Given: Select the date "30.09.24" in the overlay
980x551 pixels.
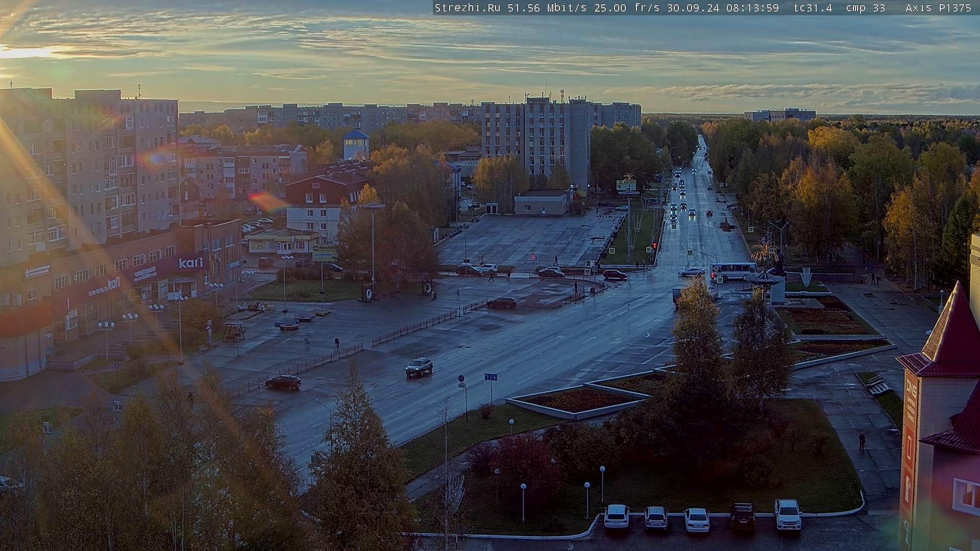Looking at the screenshot, I should (694, 8).
